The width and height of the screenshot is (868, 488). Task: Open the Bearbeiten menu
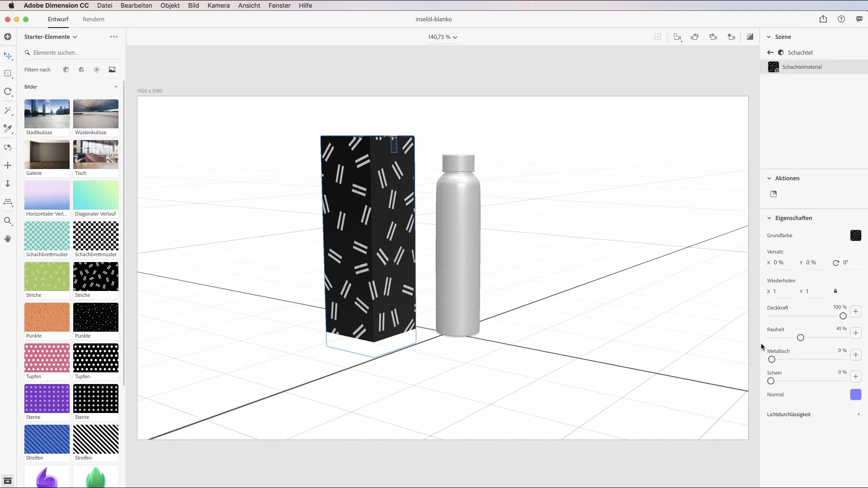pyautogui.click(x=136, y=5)
